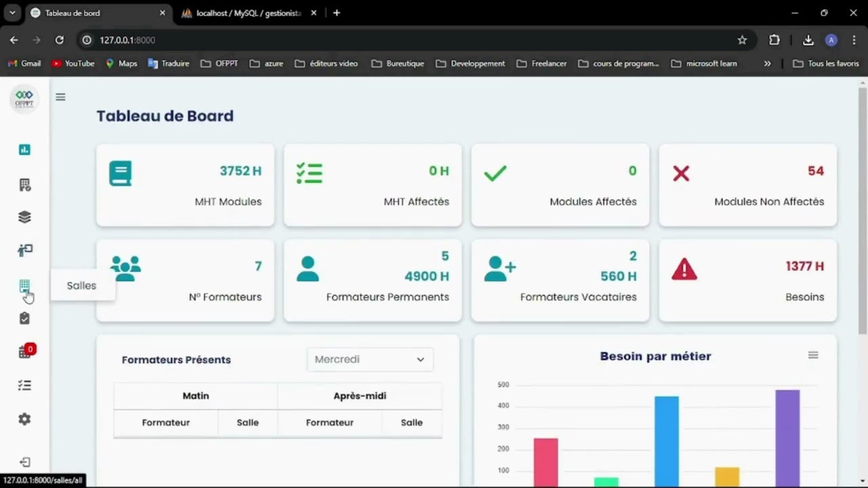Screen dimensions: 868x488
Task: Click the logout icon in sidebar
Action: [x=24, y=462]
